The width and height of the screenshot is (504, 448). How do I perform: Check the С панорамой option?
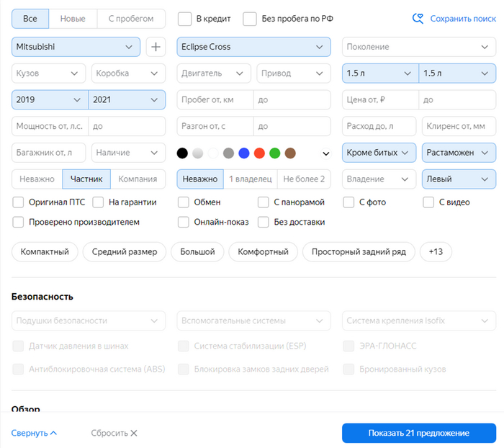[x=264, y=202]
